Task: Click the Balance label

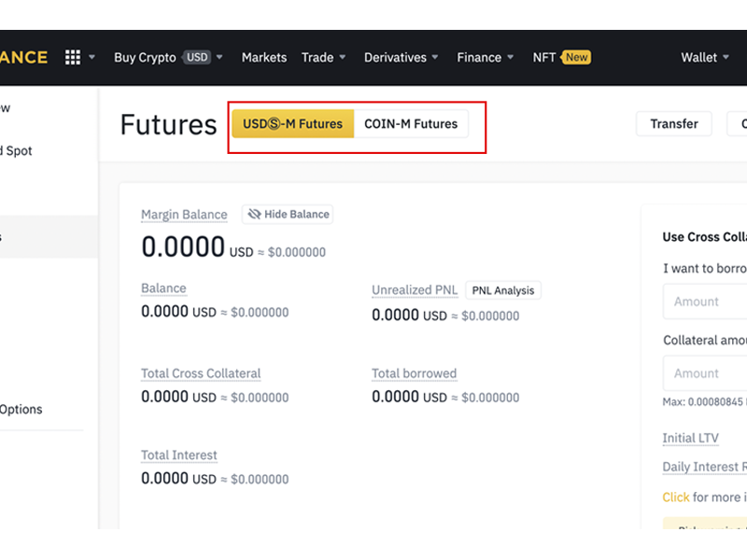Action: pos(163,288)
